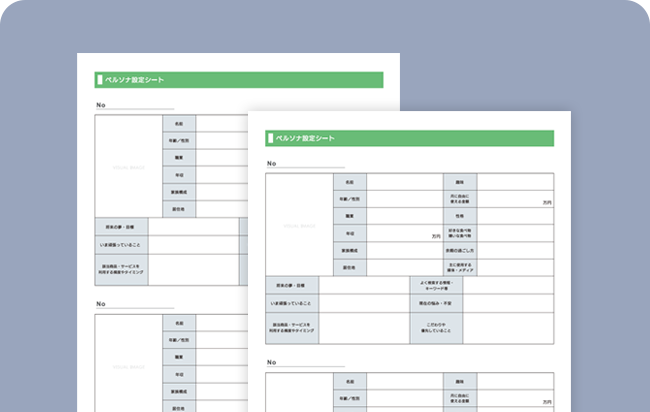This screenshot has height=412, width=650.
Task: Click 職業 label in back sheet's bottom block
Action: click(x=179, y=357)
